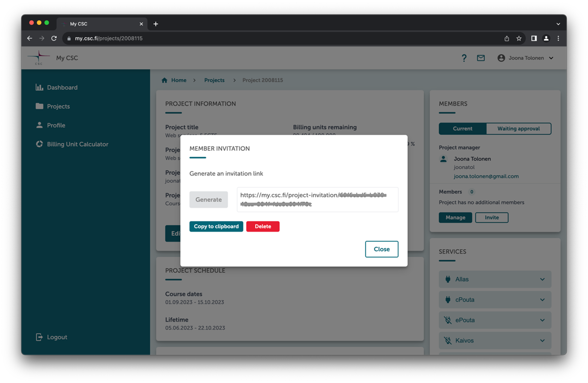Click the Dashboard bar chart icon
The width and height of the screenshot is (588, 383).
(39, 87)
